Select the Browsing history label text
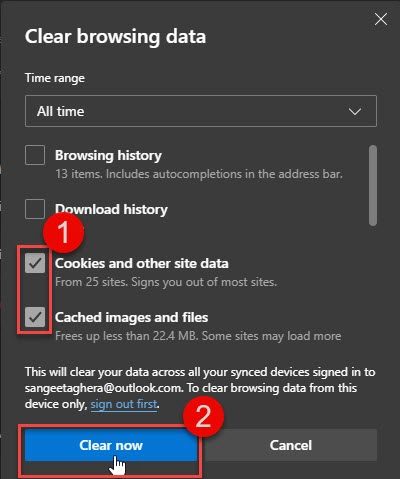Viewport: 400px width, 479px height. (x=108, y=155)
